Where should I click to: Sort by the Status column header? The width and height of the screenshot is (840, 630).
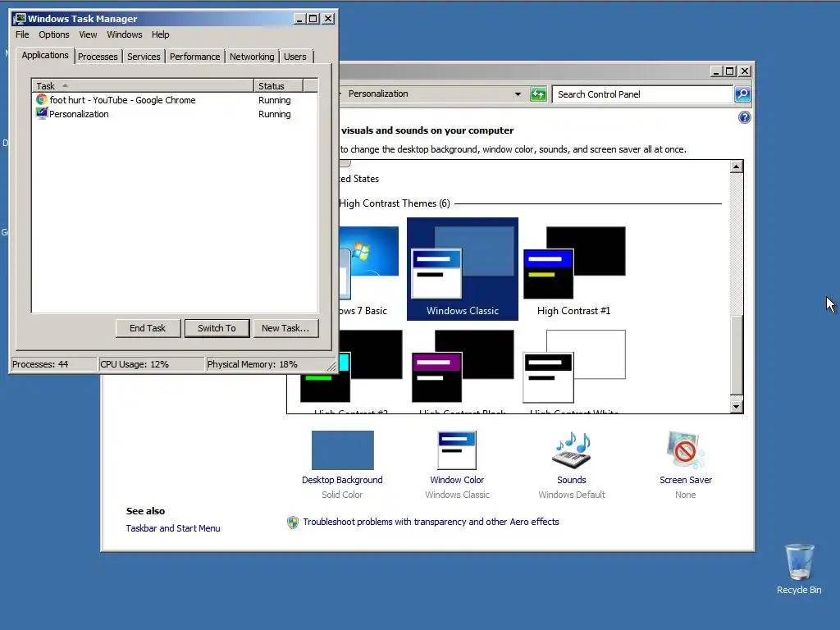tap(279, 85)
